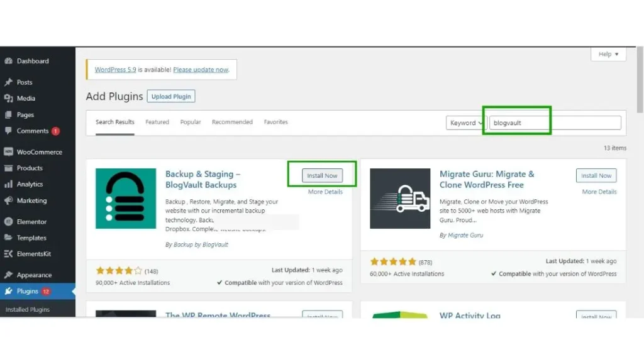Switch to the Featured tab

click(x=157, y=122)
